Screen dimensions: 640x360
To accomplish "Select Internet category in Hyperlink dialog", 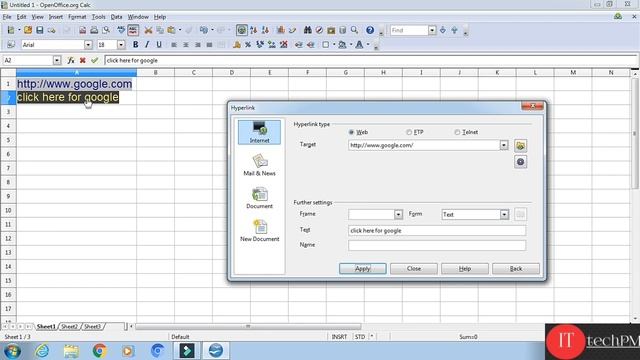I will tap(259, 132).
